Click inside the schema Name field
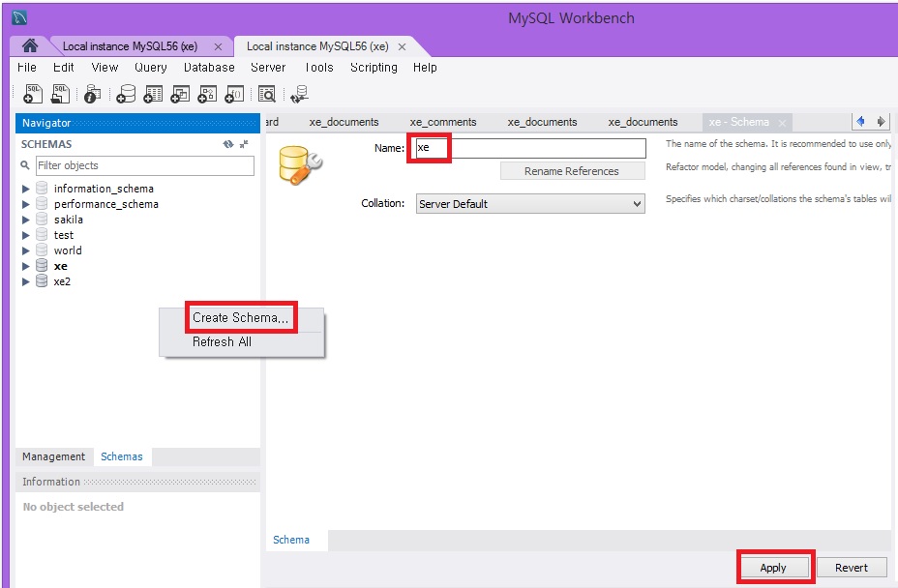This screenshot has height=588, width=898. 527,147
